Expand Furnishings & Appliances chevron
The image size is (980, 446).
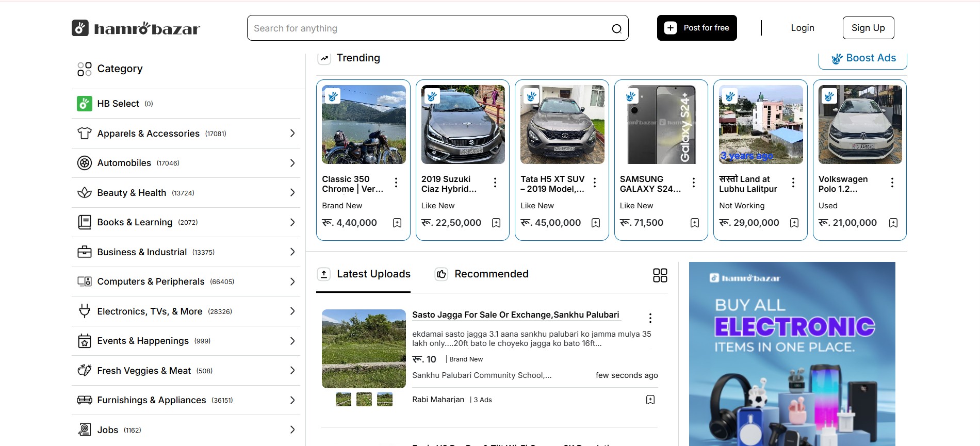[292, 400]
